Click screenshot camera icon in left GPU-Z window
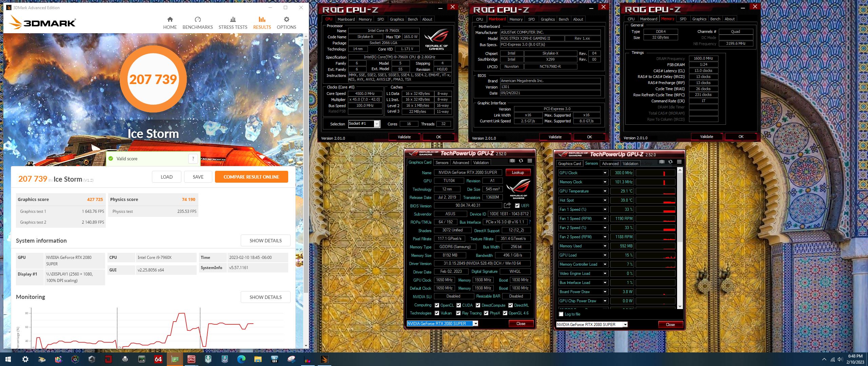 (512, 161)
